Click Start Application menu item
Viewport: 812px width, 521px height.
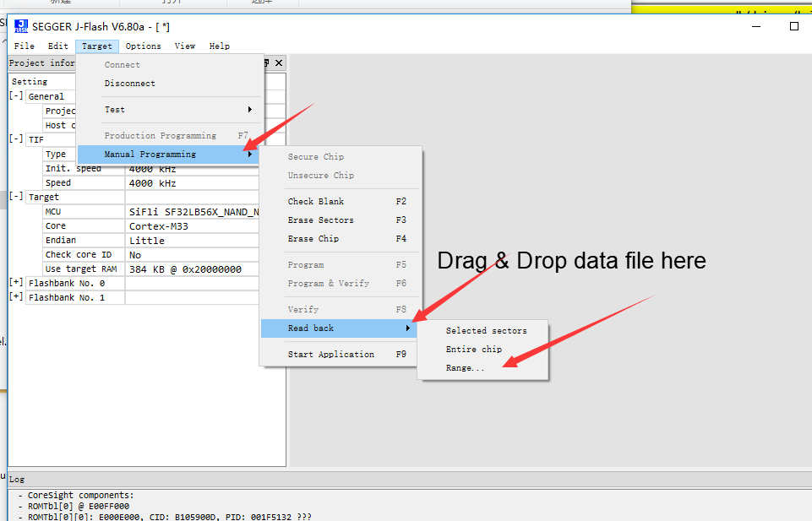(x=341, y=355)
